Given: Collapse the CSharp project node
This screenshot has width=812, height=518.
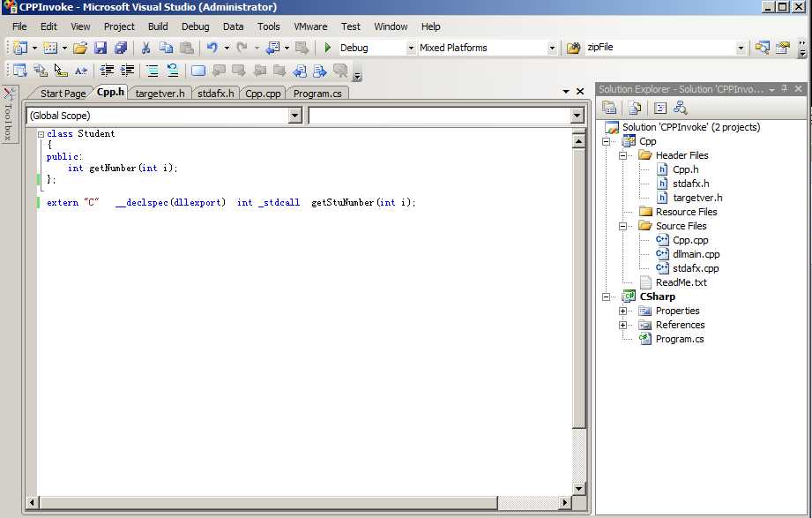Looking at the screenshot, I should [606, 297].
